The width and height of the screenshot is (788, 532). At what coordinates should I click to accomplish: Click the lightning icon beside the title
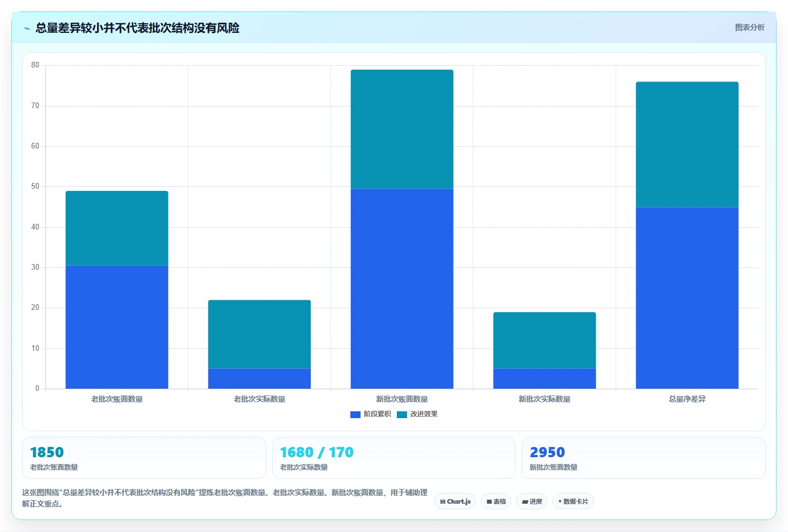(x=27, y=28)
